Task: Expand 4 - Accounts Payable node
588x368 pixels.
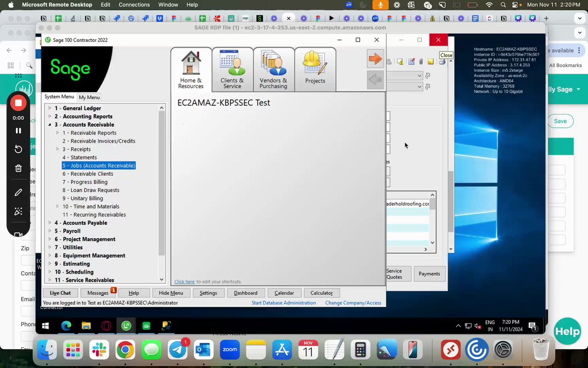Action: click(x=50, y=223)
